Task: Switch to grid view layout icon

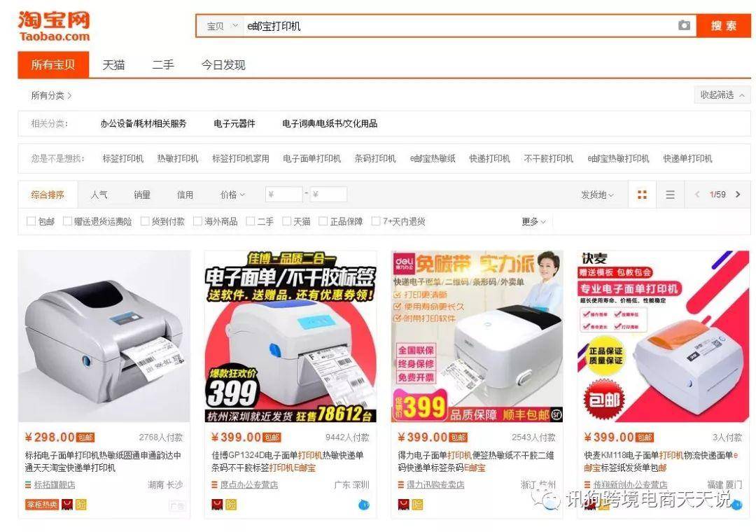Action: click(x=642, y=195)
